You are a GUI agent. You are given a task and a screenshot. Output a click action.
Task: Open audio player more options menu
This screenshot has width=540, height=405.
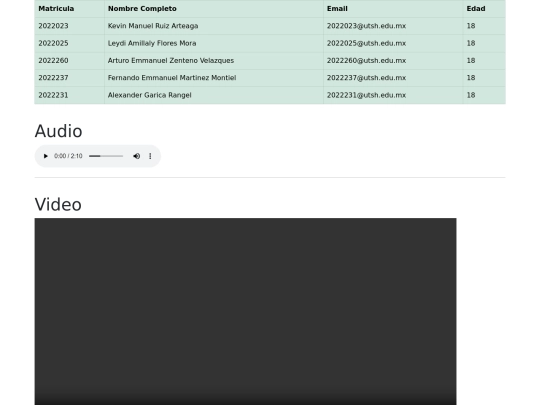click(x=150, y=156)
